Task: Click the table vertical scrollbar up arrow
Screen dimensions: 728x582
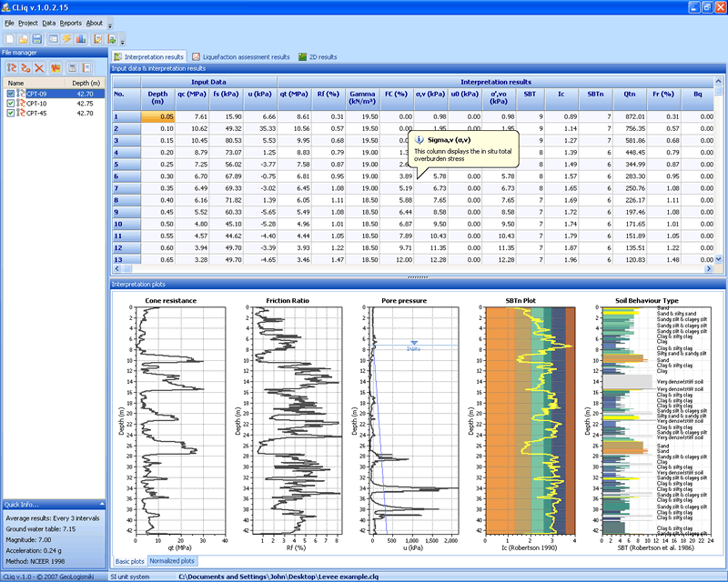Action: [719, 82]
